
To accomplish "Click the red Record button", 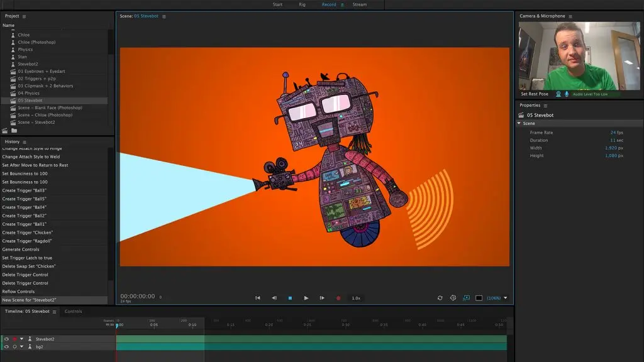I will (338, 297).
